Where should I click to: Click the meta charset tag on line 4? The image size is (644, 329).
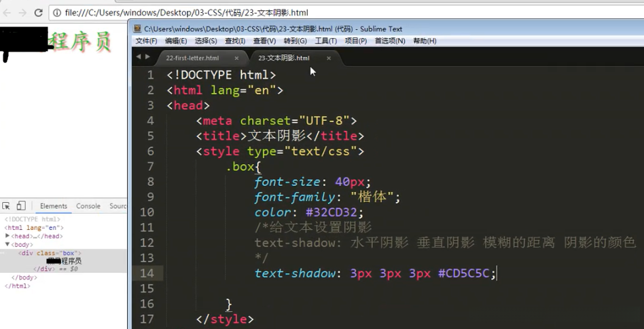click(x=276, y=121)
